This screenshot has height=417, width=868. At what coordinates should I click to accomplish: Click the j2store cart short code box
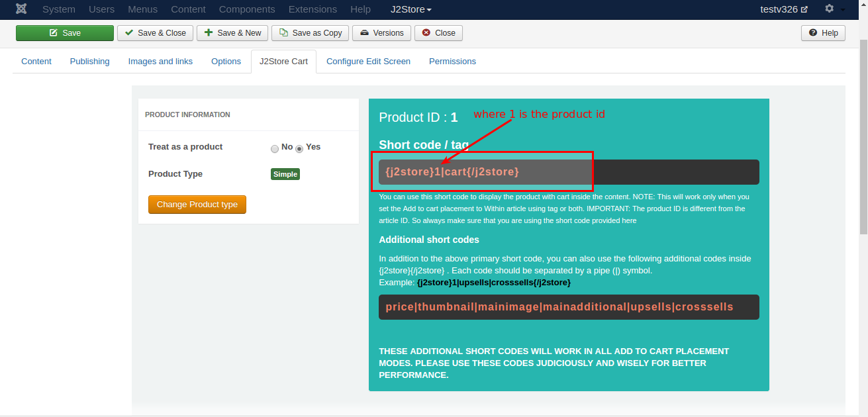coord(569,172)
